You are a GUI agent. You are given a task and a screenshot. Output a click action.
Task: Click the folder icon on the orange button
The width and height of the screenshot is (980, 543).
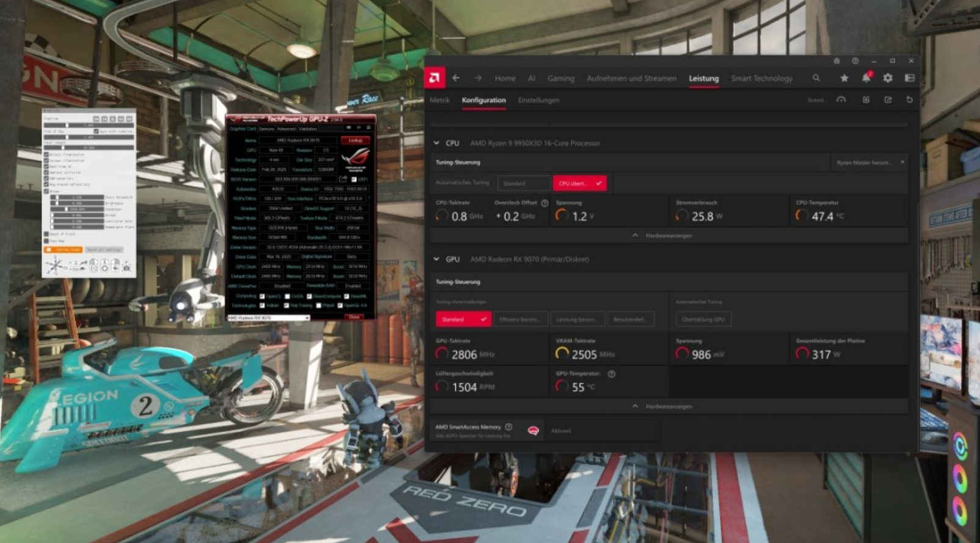(49, 250)
